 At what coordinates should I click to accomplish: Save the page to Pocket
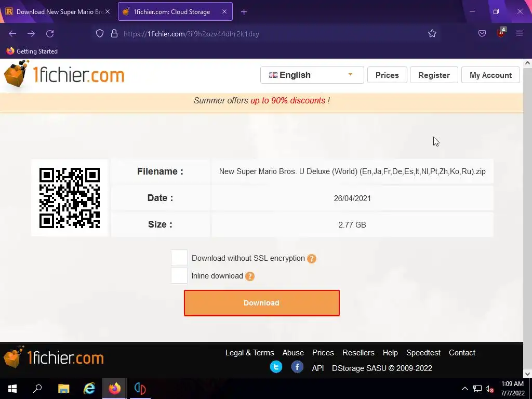[482, 33]
